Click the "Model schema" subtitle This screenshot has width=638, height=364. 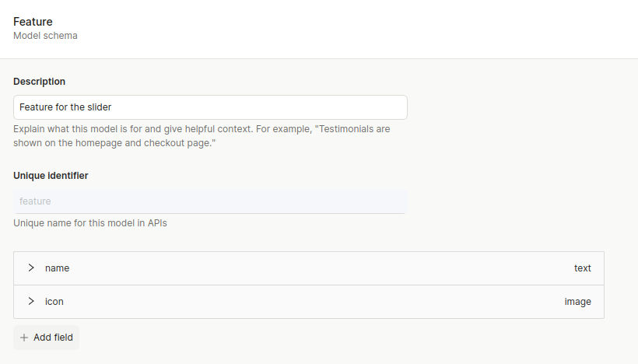pos(45,36)
